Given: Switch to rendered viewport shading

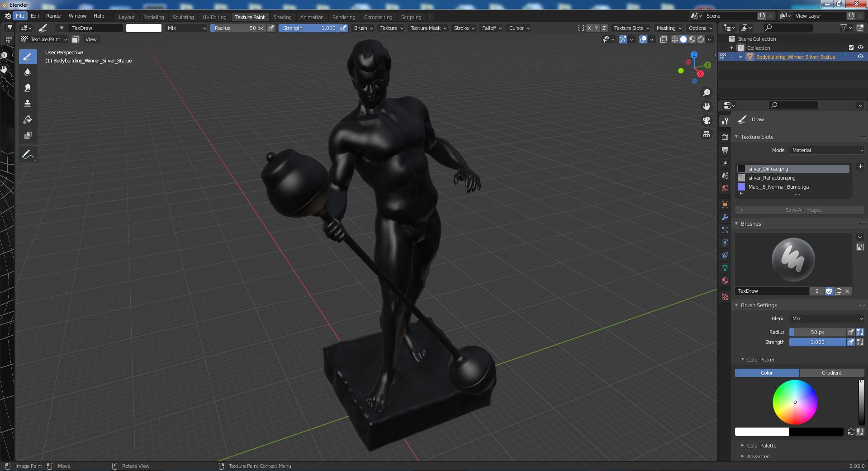Looking at the screenshot, I should (701, 39).
